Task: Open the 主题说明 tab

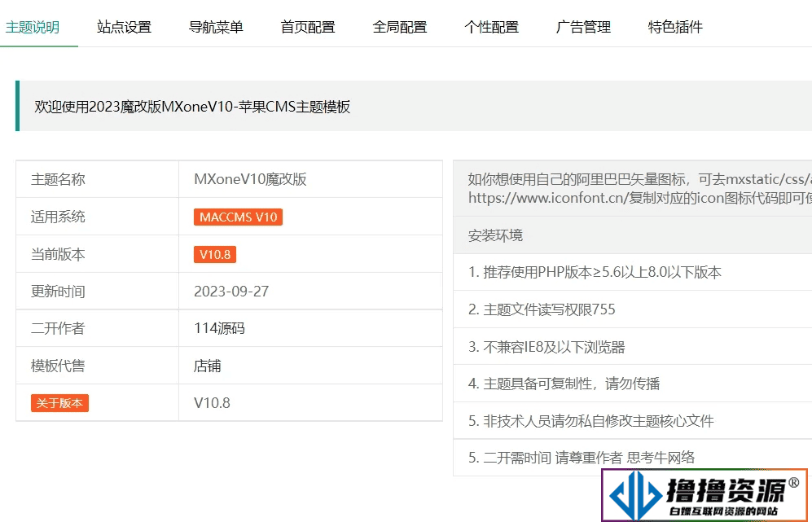Action: 33,27
